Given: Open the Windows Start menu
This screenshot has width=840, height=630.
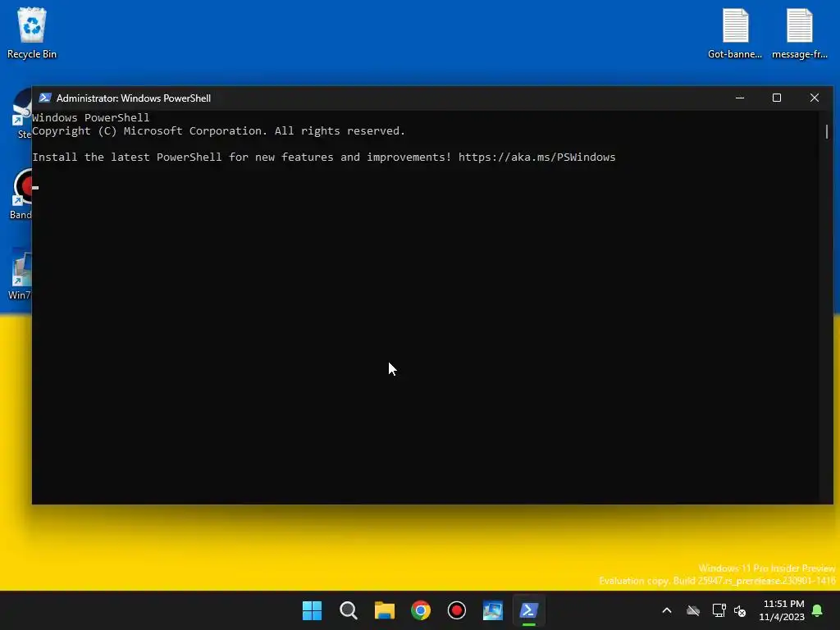Looking at the screenshot, I should coord(312,610).
